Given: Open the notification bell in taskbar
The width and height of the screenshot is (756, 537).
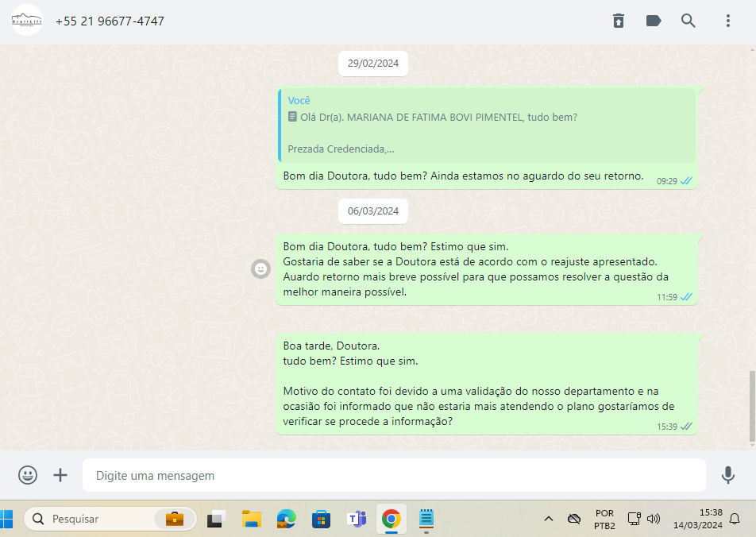Looking at the screenshot, I should click(735, 520).
